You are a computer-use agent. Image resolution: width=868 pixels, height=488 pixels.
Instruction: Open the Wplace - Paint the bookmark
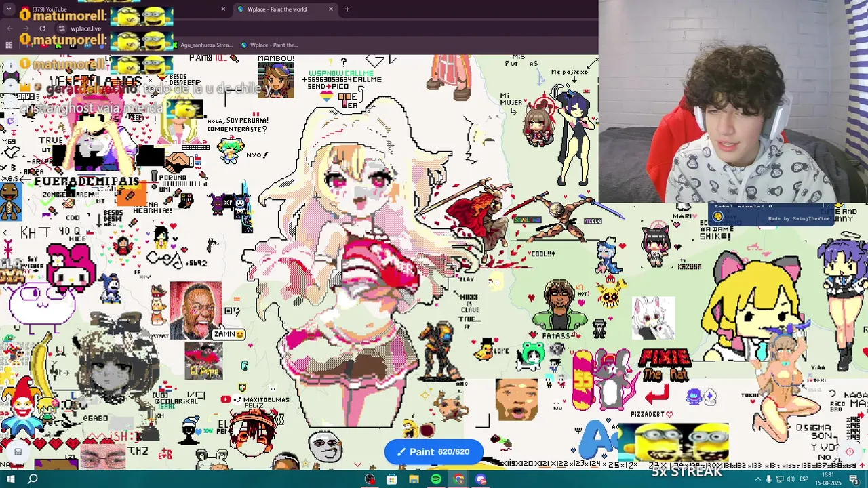[x=270, y=45]
